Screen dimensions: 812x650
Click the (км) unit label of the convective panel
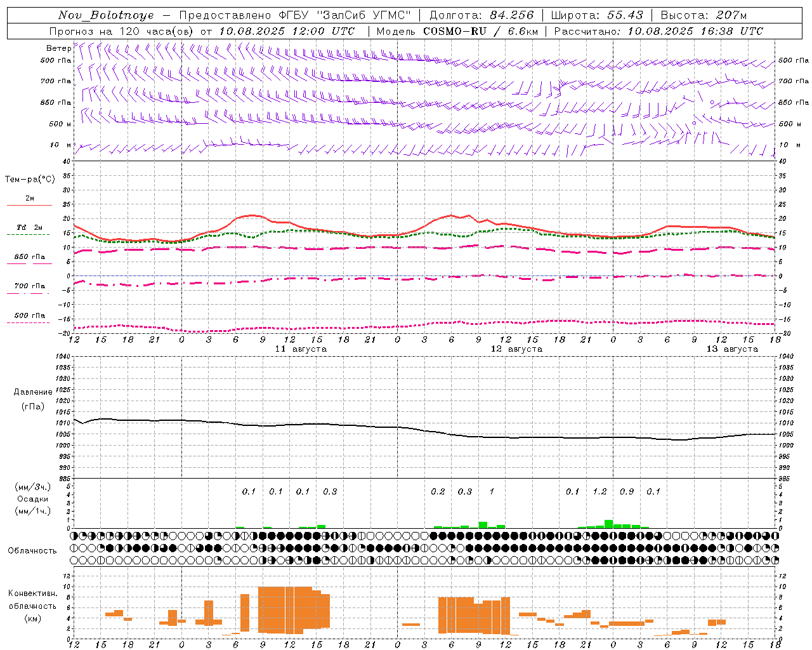pyautogui.click(x=34, y=619)
